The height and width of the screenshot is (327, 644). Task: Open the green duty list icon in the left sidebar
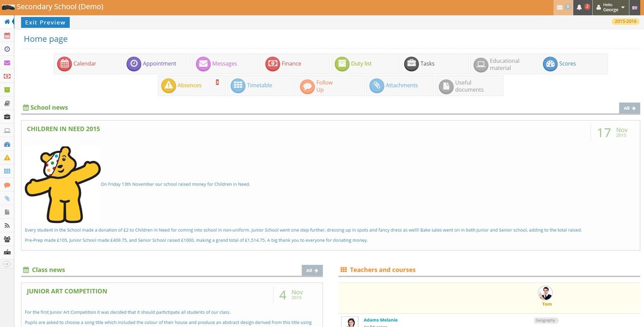(7, 90)
